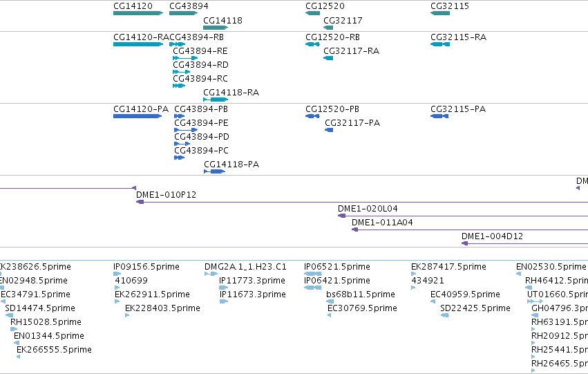Select protein CG43894-PE
Screen dimensions: 588x374
186,130
